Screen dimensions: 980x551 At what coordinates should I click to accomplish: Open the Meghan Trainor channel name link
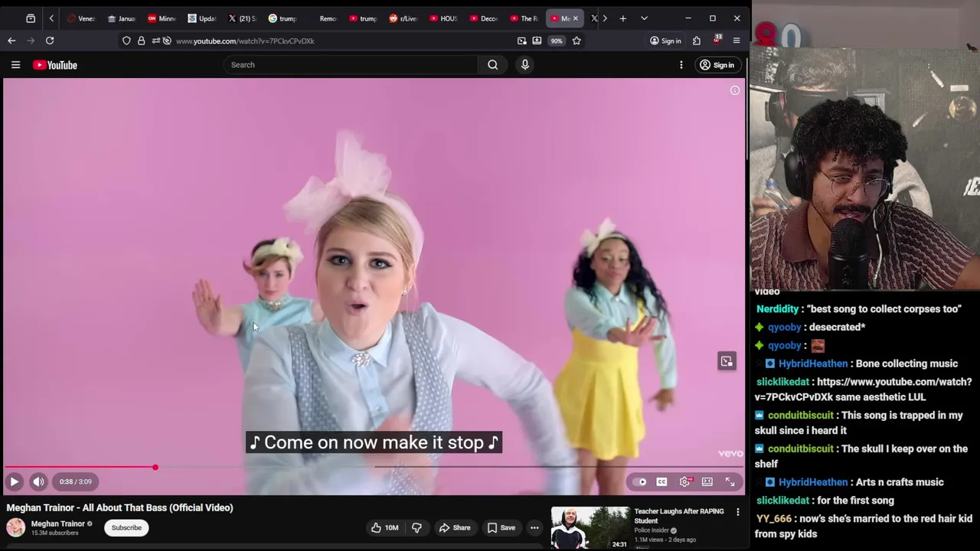58,524
